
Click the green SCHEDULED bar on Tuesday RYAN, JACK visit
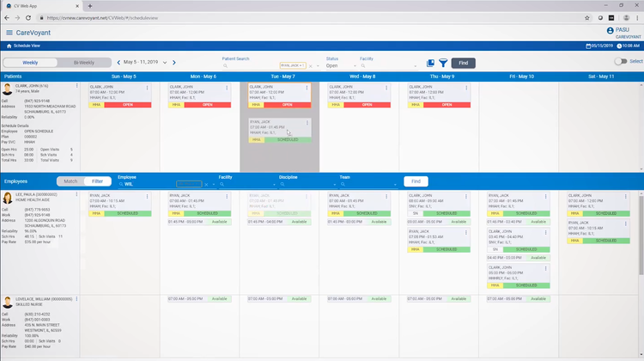click(x=288, y=140)
